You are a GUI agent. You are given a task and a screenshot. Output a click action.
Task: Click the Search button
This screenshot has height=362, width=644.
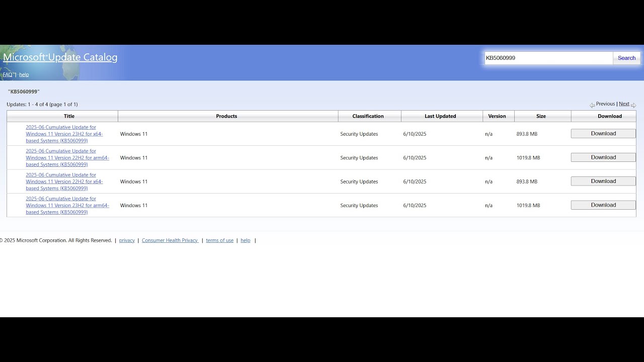point(626,58)
